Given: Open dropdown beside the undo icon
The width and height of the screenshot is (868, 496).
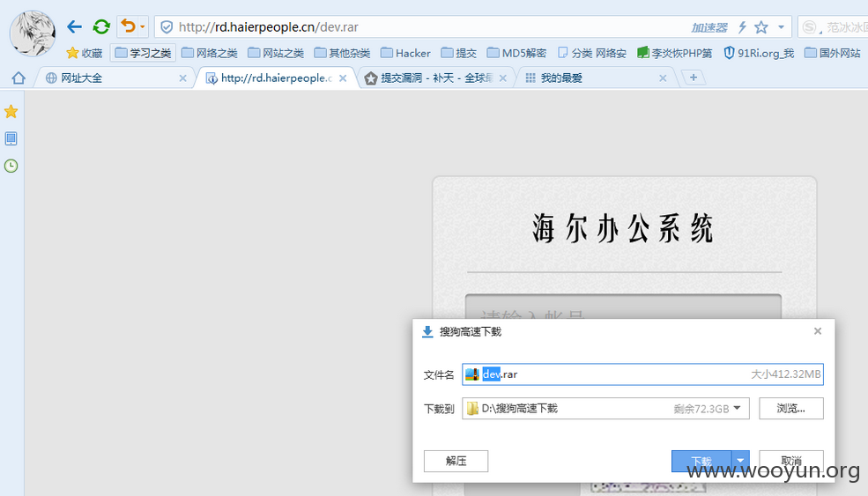Looking at the screenshot, I should click(x=142, y=26).
